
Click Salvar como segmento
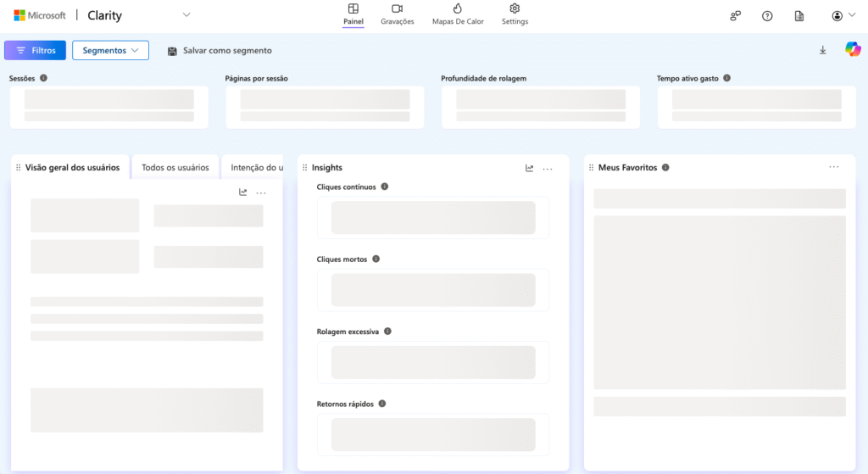click(220, 51)
